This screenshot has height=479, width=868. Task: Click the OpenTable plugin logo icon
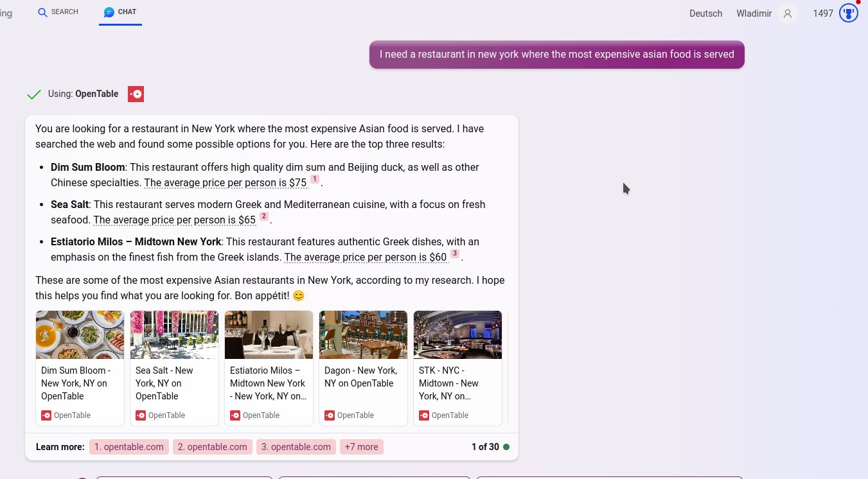[136, 94]
